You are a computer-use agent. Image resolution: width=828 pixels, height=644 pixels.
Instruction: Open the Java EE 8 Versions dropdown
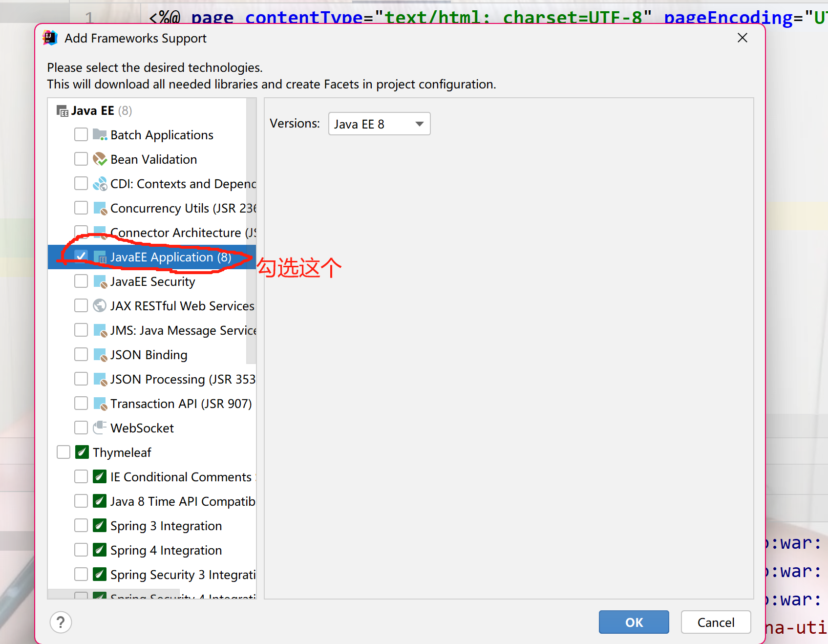point(379,124)
